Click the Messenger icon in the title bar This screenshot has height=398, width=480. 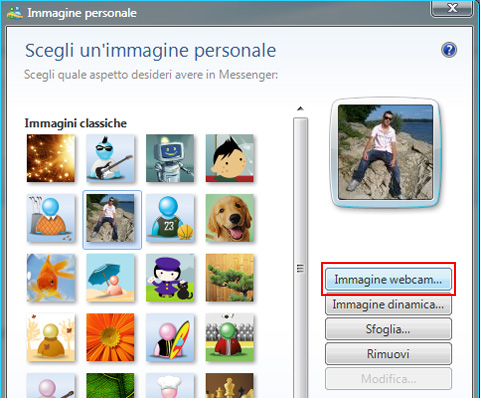tap(15, 13)
